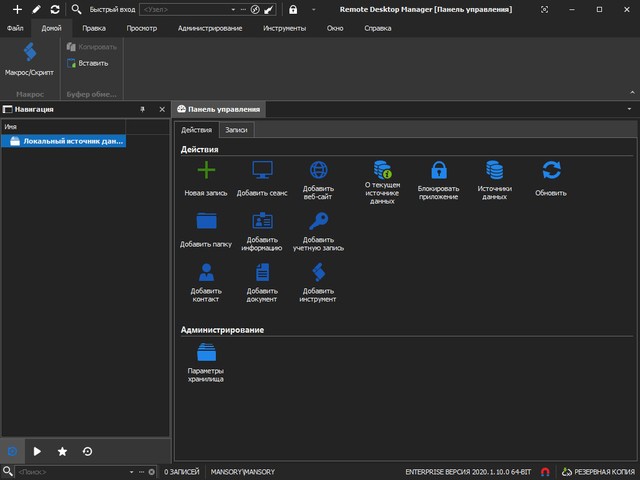The width and height of the screenshot is (640, 480).
Task: Open О текущем источнике данных info icon
Action: tap(381, 170)
